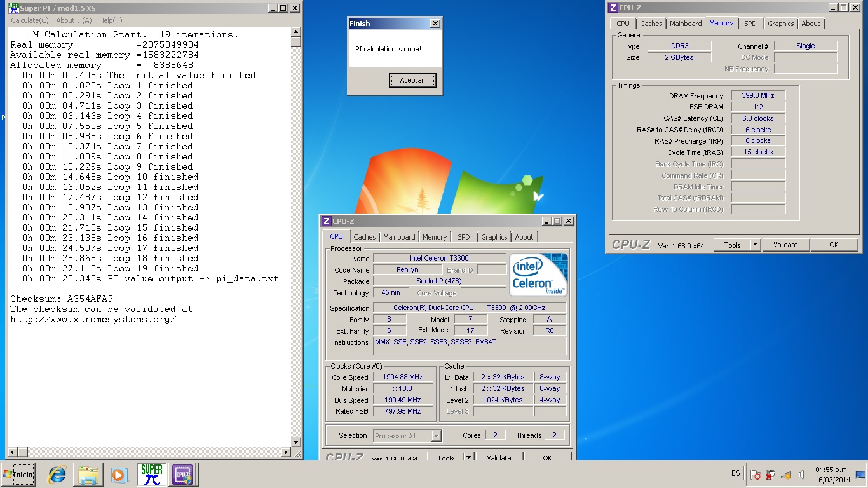Click the horizontal scroll left arrow in Super PI
Viewport: 868px width, 488px height.
click(11, 452)
